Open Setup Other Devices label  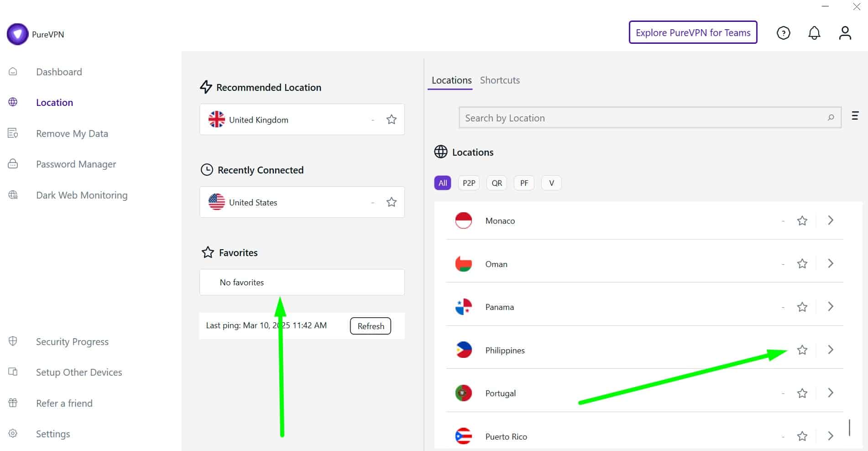79,372
